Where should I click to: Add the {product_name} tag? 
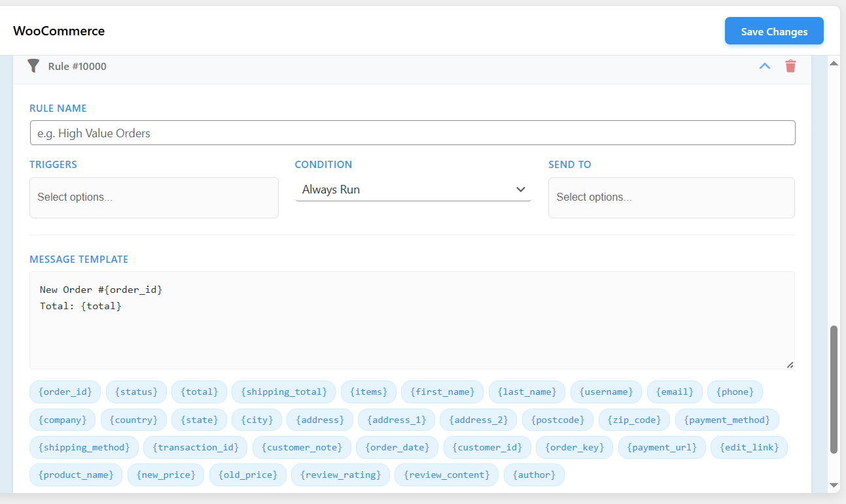click(x=76, y=475)
